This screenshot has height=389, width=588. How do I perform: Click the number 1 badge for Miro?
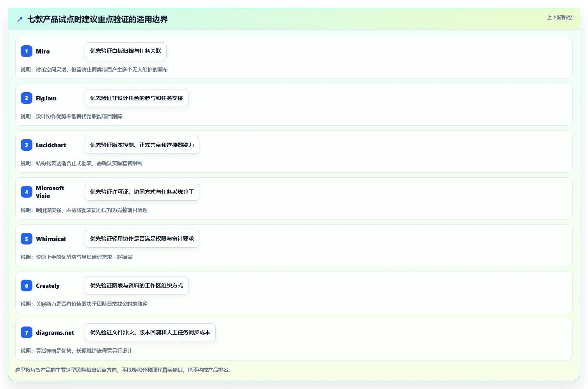pyautogui.click(x=27, y=51)
